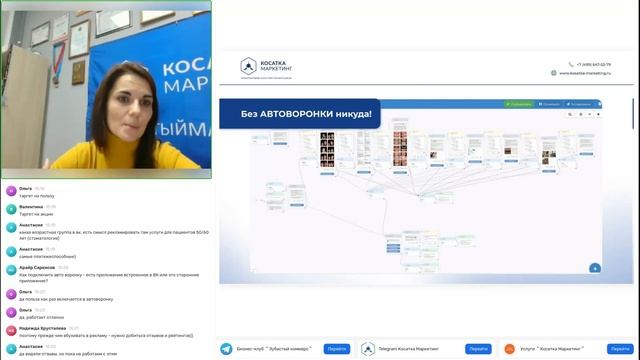
Task: Click the www.kosatka-marketing.ru website link
Action: [x=585, y=73]
